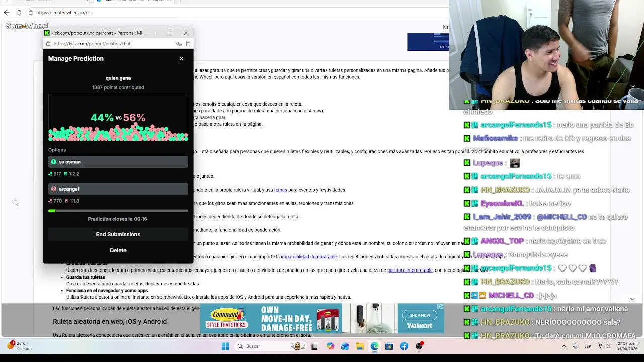Screen dimensions: 644x362
Task: Click username I_am_Jahir_2009 in chat
Action: point(503,217)
